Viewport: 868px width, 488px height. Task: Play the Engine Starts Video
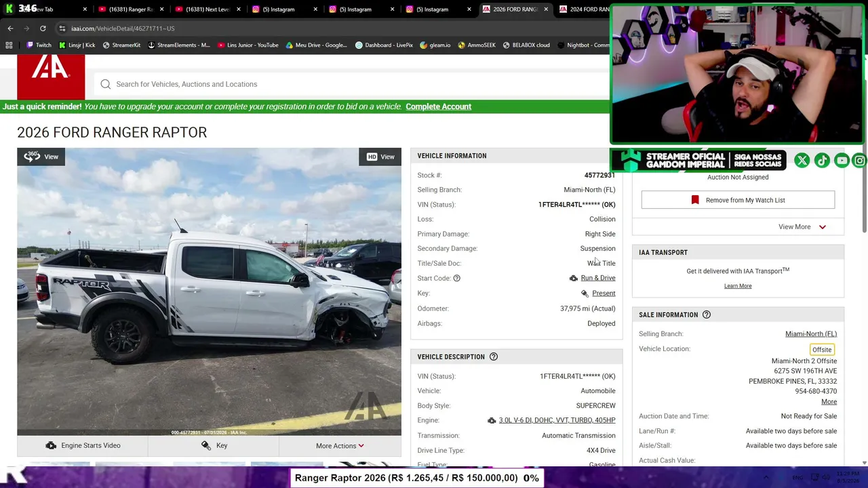pos(83,445)
